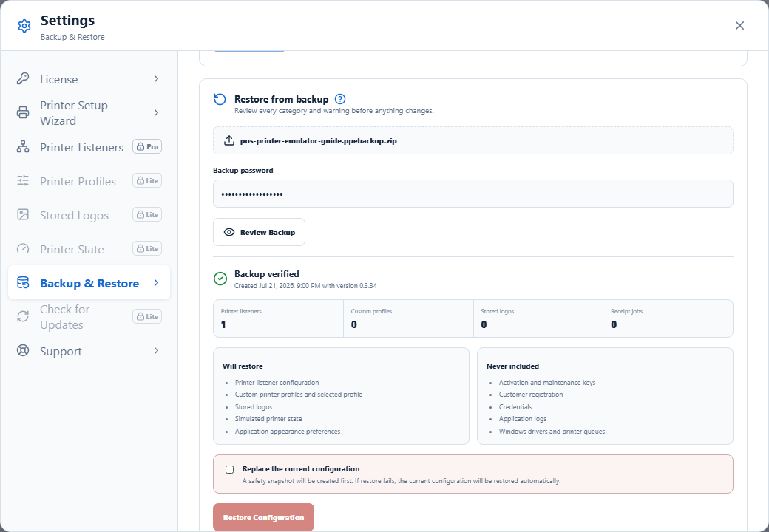
Task: Click the file name pos-printer-emulator-guide.ppebackup.zip
Action: (x=318, y=140)
